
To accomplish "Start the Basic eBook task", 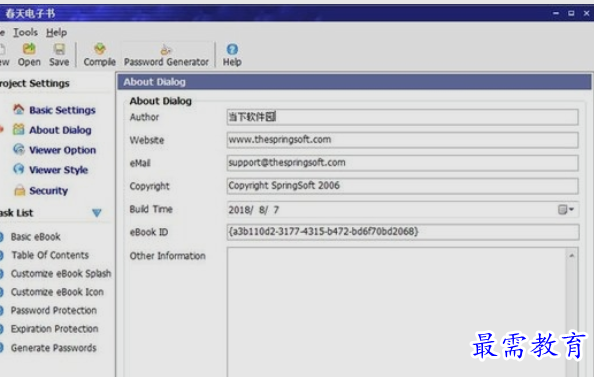I will pyautogui.click(x=36, y=237).
